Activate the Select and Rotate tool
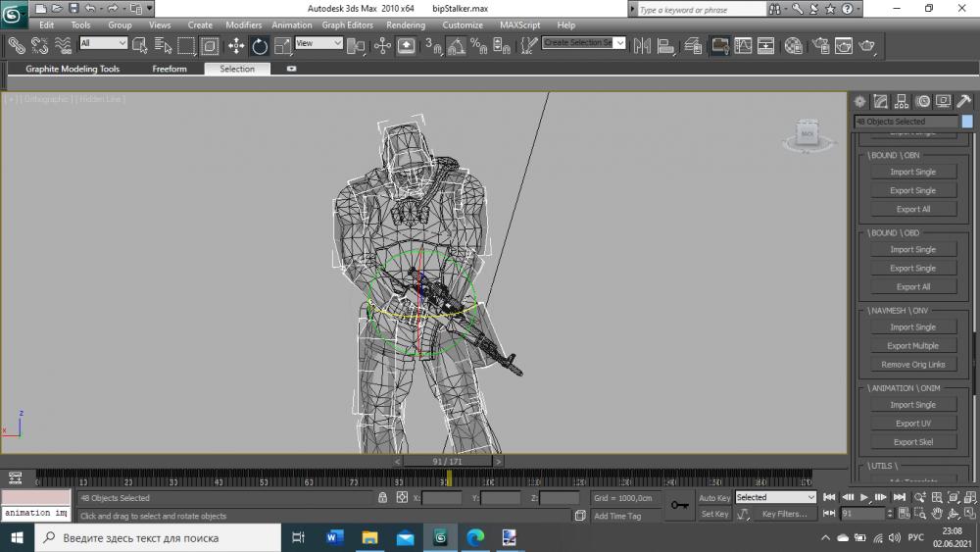Viewport: 980px width, 552px height. point(260,45)
